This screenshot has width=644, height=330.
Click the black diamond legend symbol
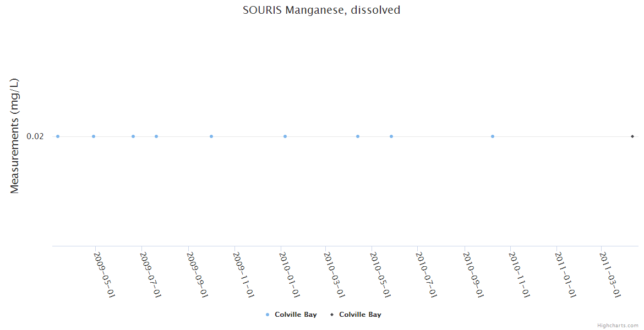[x=332, y=315]
